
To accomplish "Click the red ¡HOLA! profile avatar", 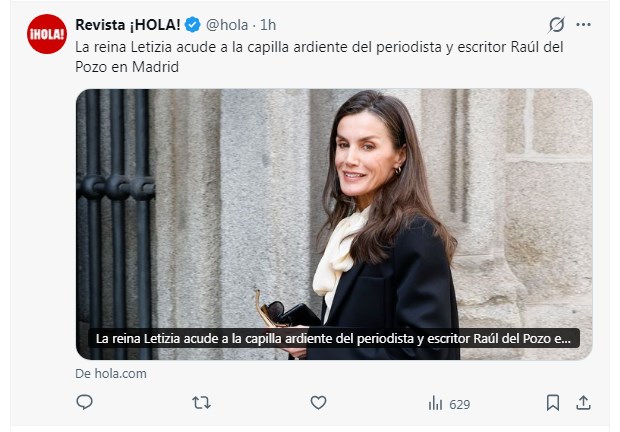I will [47, 34].
